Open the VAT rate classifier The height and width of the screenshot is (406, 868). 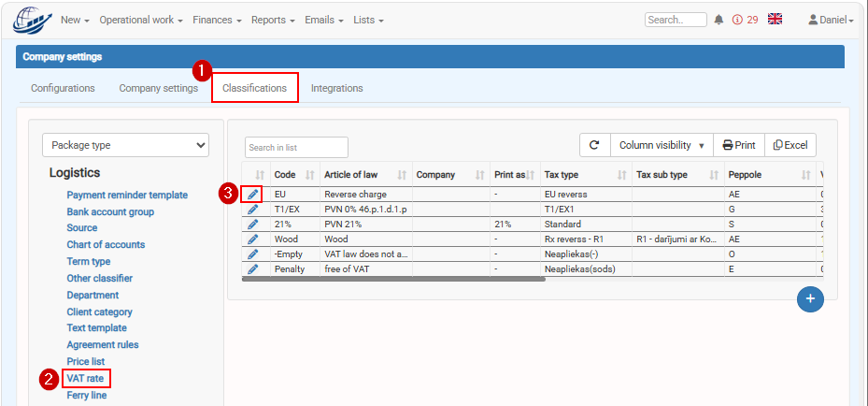click(85, 378)
